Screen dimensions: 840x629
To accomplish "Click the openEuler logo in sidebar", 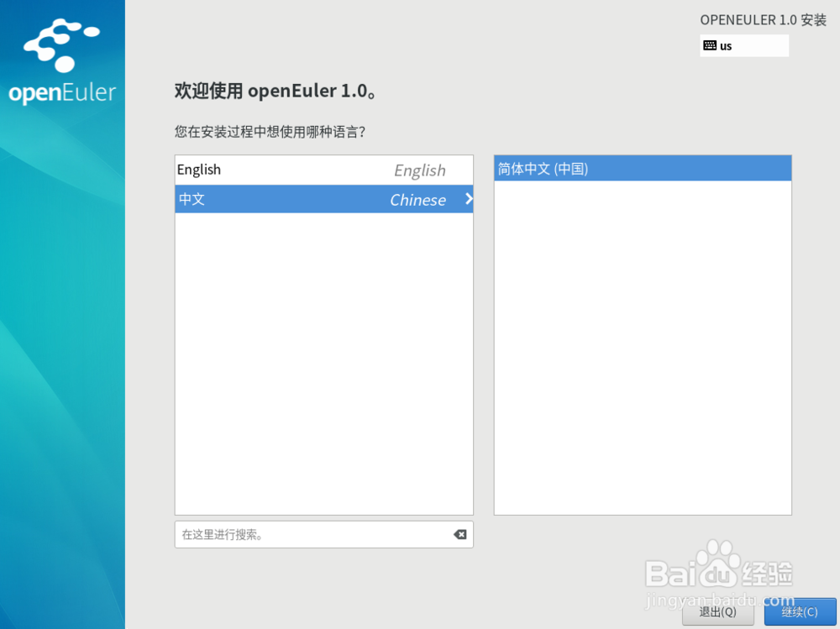I will pos(62,61).
